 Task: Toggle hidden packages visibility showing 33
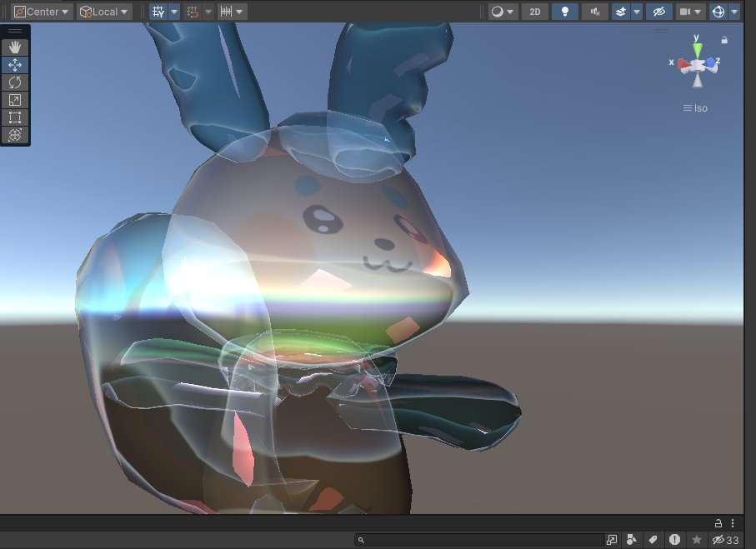point(726,540)
